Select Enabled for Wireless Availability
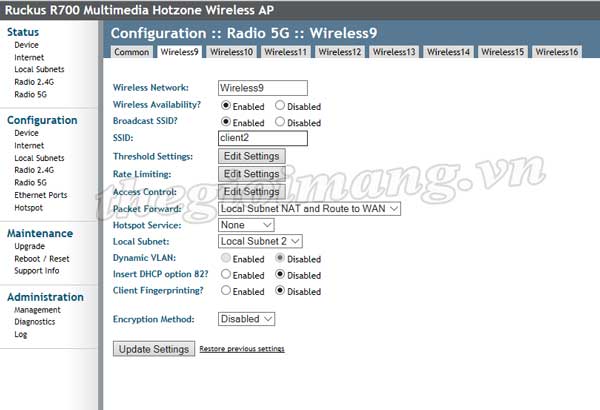 click(226, 105)
